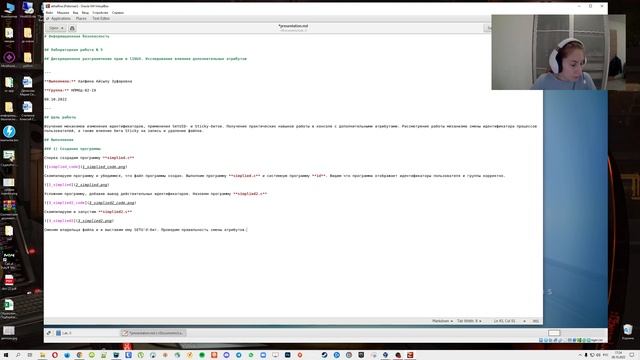Select the purple circle desktop icon
The height and width of the screenshot is (360, 640).
9,59
